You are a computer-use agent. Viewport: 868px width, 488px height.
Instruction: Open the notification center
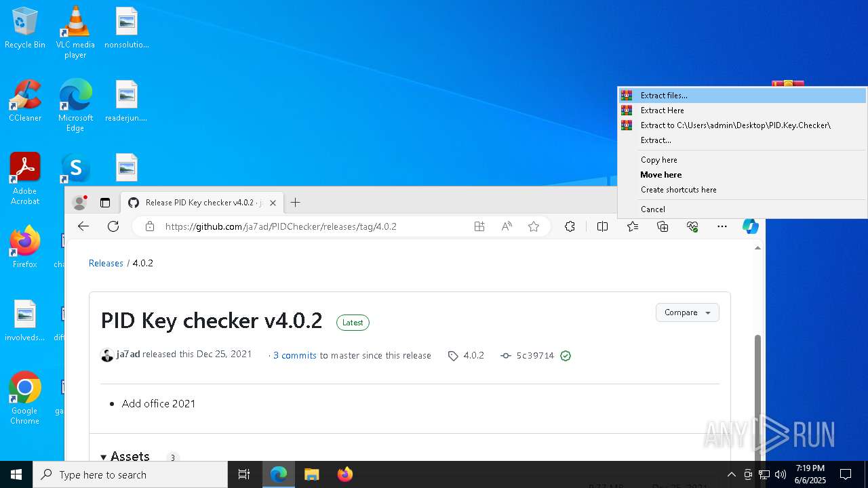[846, 474]
